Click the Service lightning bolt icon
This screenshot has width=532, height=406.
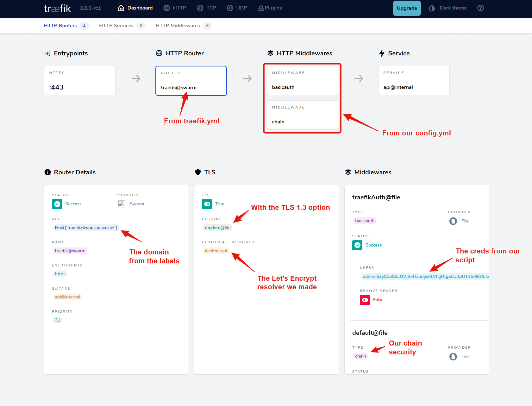click(382, 53)
